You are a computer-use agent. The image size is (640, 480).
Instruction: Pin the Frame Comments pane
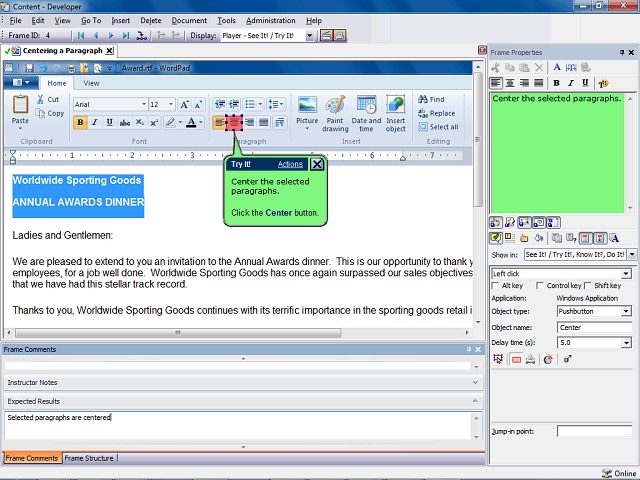[469, 349]
